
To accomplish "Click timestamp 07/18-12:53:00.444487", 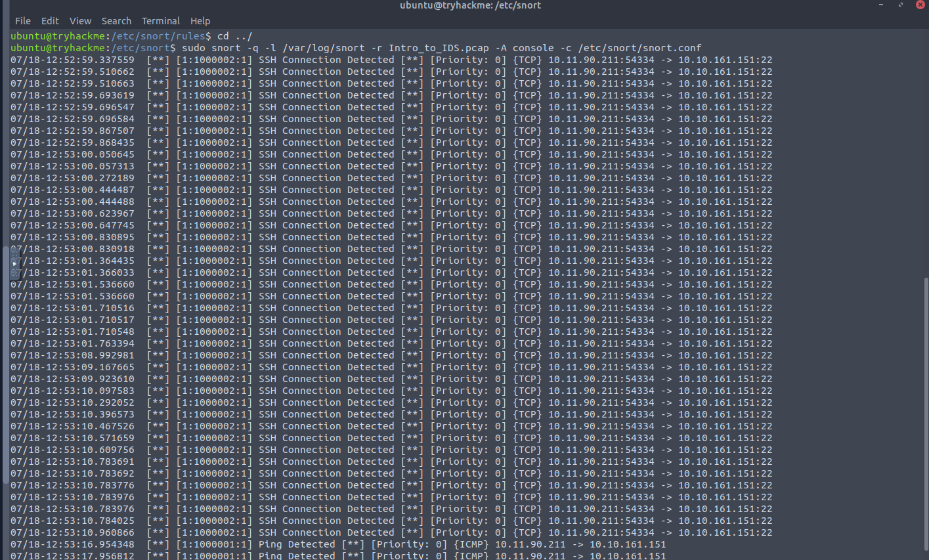I will (x=72, y=190).
